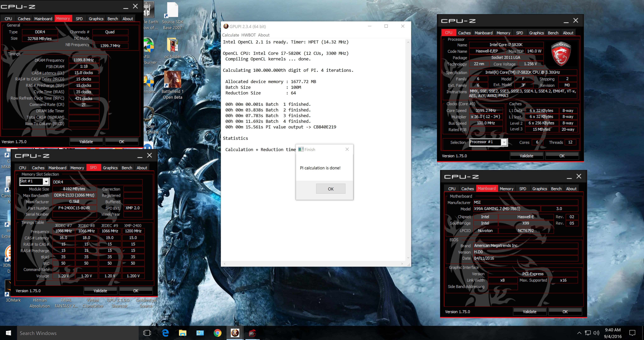Select Graphics tab in CPU-Z SPD window
The width and height of the screenshot is (644, 340).
[x=110, y=168]
